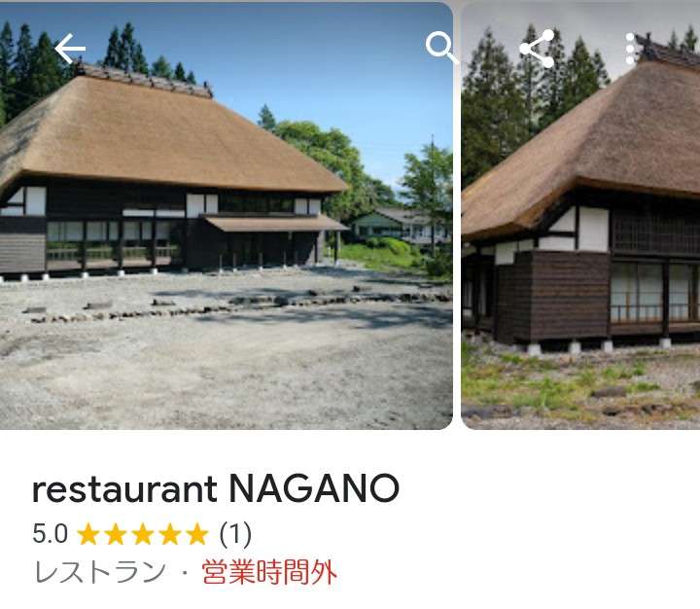The height and width of the screenshot is (609, 700).
Task: Click the sliding windows in the second photo
Action: click(x=651, y=291)
